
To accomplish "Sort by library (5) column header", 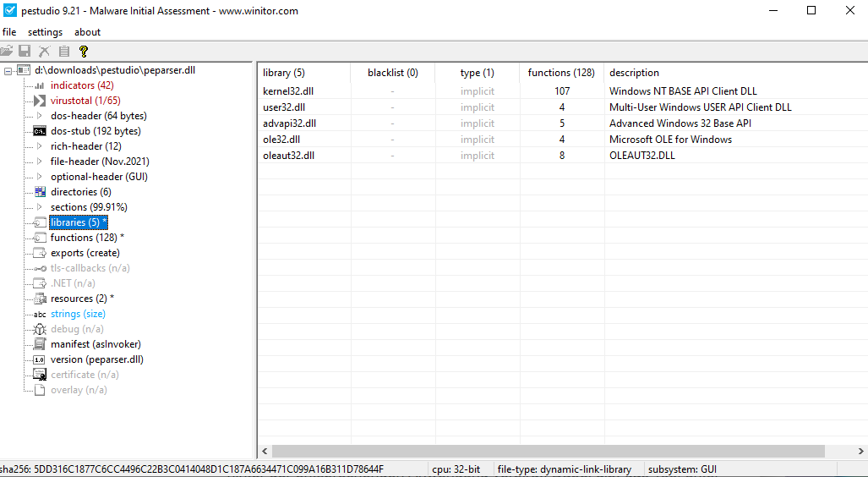I will point(304,73).
